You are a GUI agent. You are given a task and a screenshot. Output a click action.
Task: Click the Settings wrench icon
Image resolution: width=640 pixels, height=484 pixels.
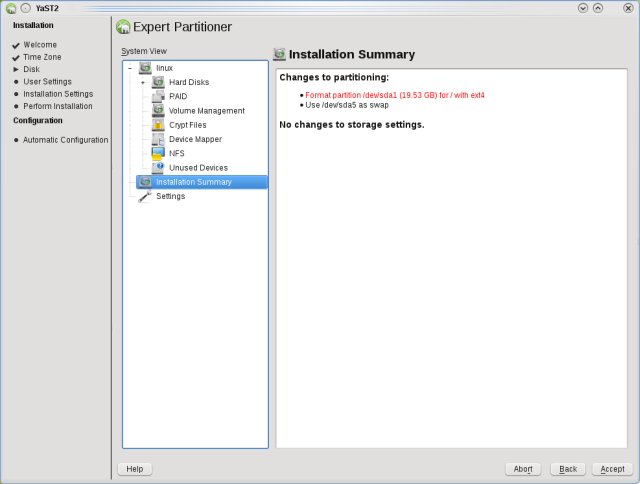coord(145,196)
